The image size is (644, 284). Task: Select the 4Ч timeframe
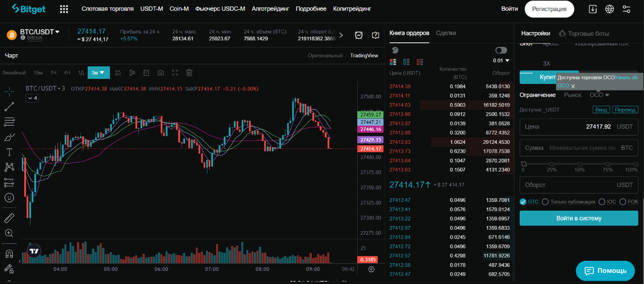click(67, 72)
